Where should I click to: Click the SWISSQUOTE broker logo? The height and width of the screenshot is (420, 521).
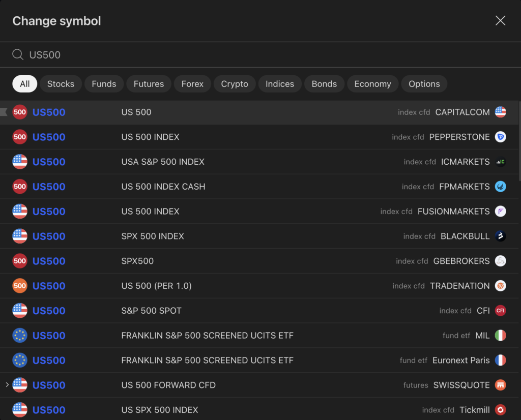click(500, 385)
